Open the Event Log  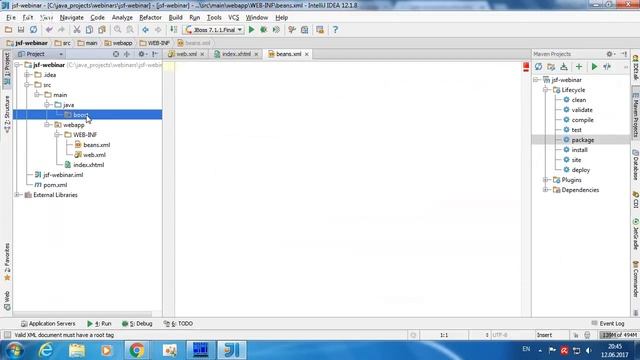[x=608, y=323]
